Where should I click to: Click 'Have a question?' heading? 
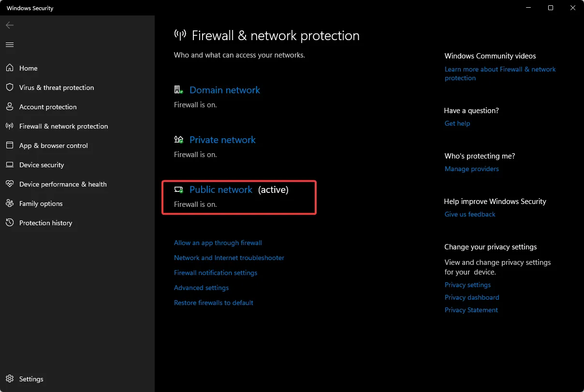point(471,111)
